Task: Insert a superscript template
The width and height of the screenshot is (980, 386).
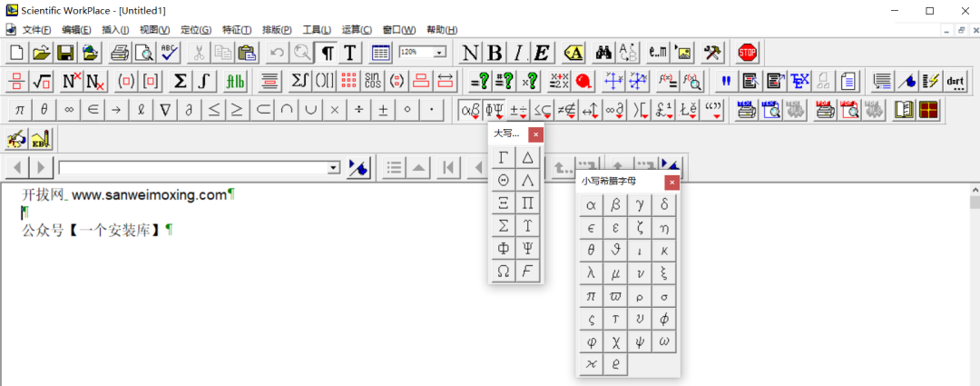Action: point(71,81)
